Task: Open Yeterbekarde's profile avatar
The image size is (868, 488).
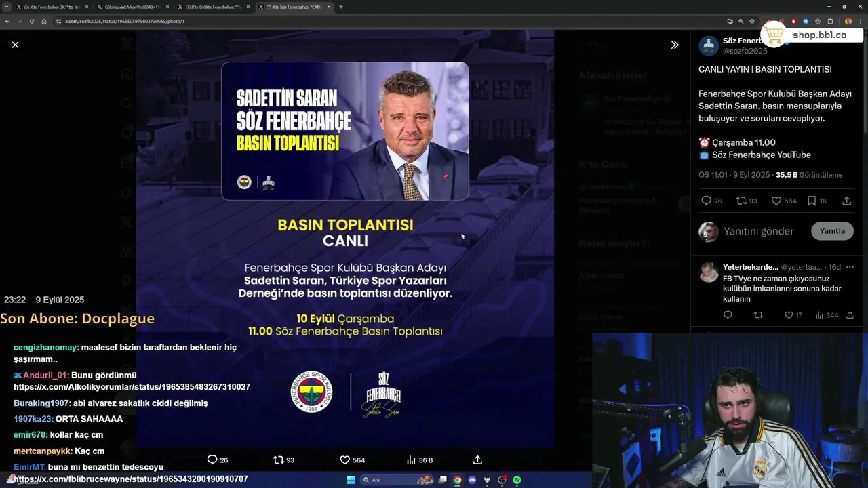Action: [709, 272]
